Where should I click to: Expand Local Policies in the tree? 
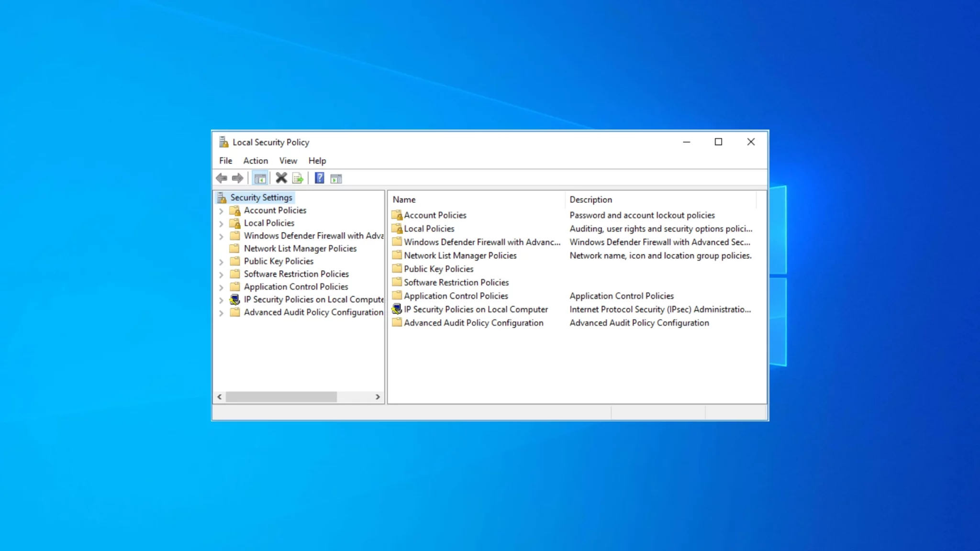221,223
